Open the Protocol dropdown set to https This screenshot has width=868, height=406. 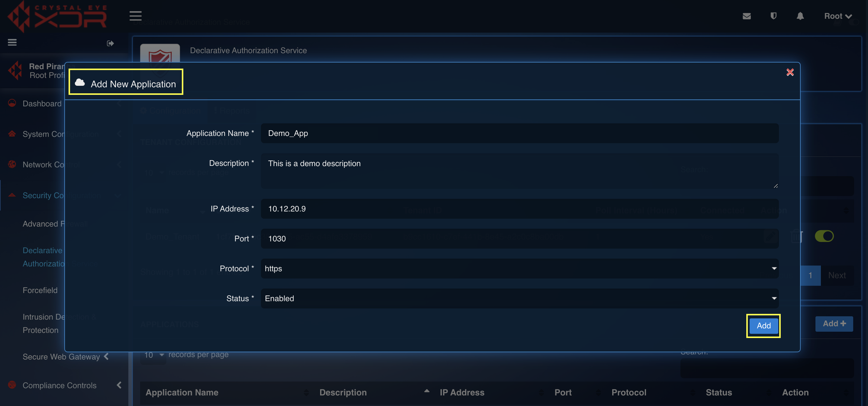click(519, 269)
